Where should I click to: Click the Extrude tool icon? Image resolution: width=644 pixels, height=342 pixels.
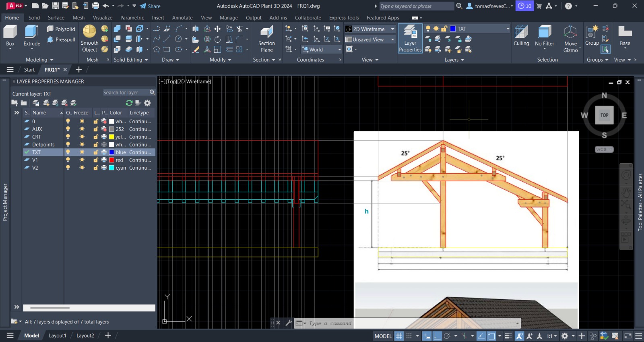pyautogui.click(x=31, y=32)
